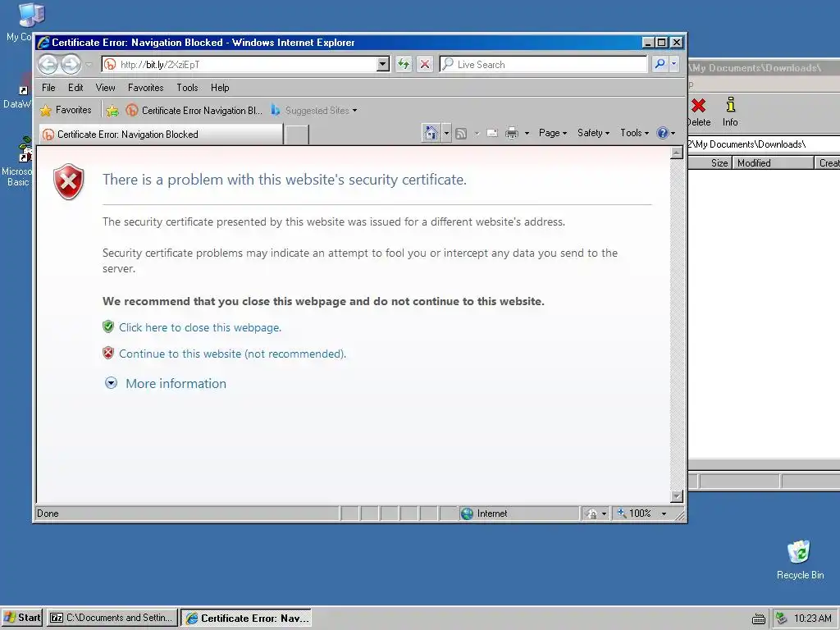Click the red shield certificate error icon
The width and height of the screenshot is (840, 630).
tap(69, 182)
